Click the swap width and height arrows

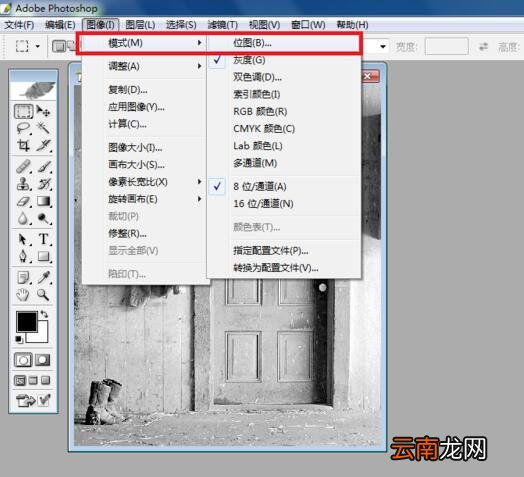tap(483, 46)
